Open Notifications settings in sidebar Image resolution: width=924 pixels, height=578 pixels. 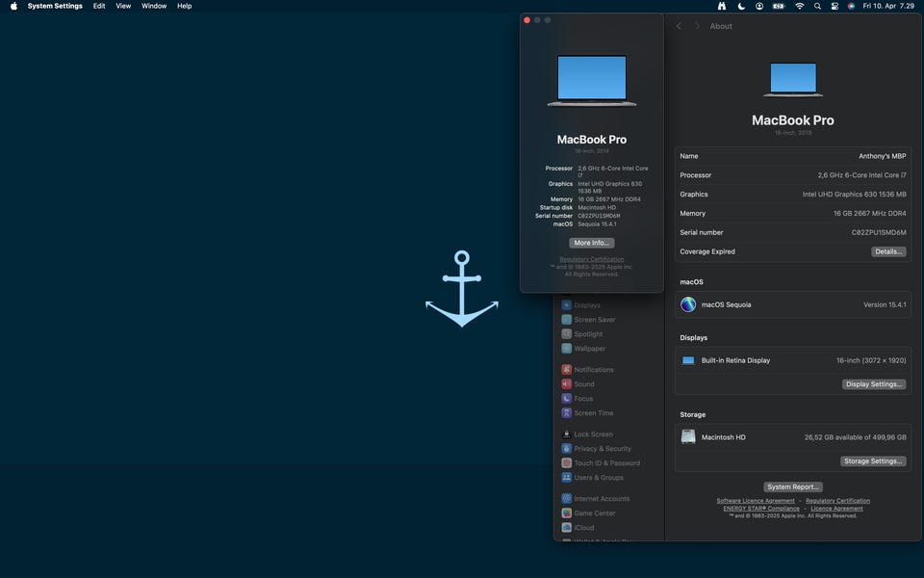tap(594, 370)
